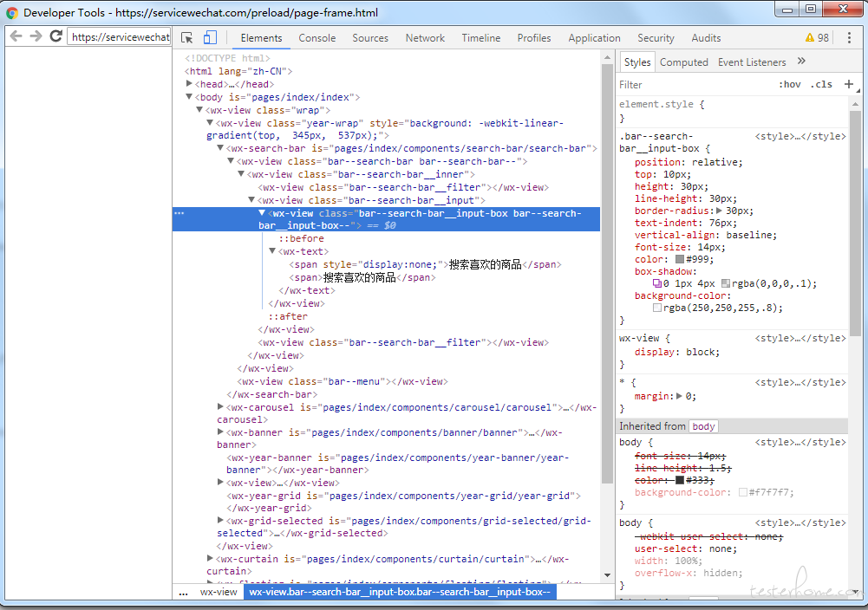
Task: Click the browser back arrow
Action: [x=16, y=36]
